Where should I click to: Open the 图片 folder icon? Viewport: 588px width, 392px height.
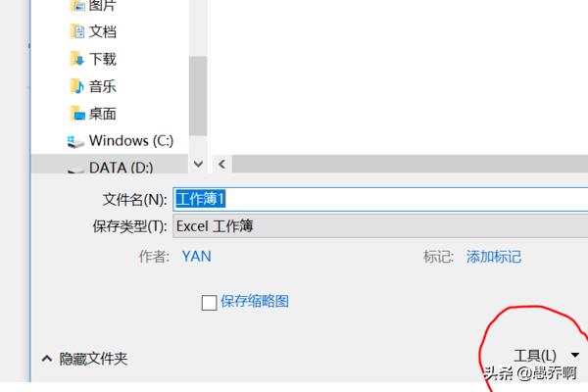[77, 5]
